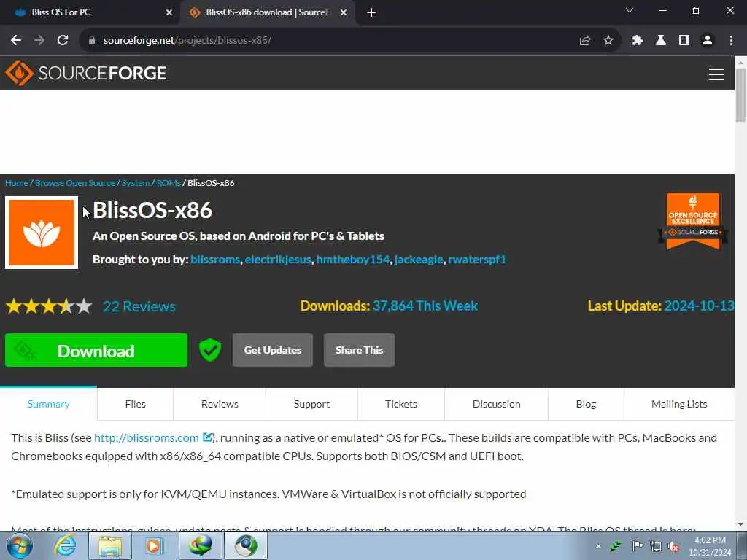Click the Browse Open Source breadcrumb
747x560 pixels.
click(75, 183)
